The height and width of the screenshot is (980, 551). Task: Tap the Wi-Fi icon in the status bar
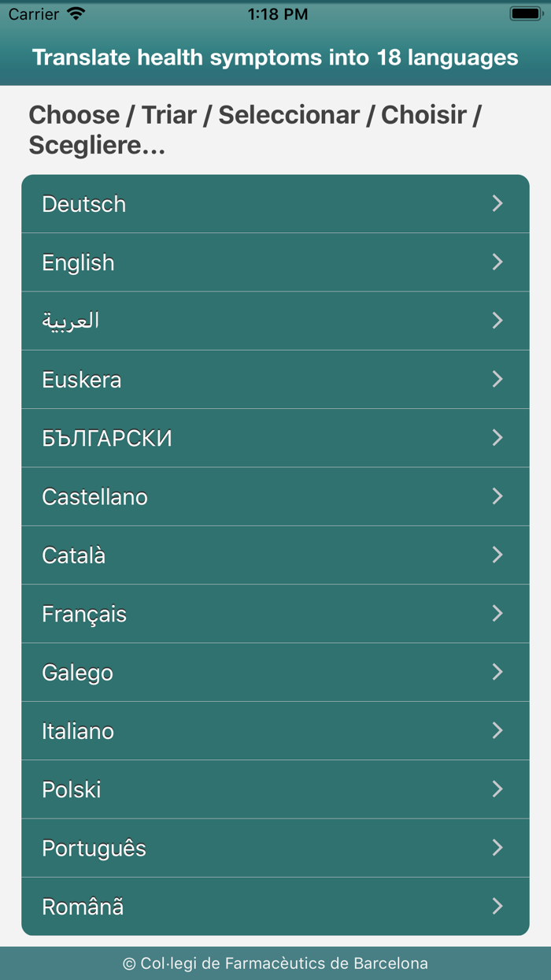click(75, 13)
